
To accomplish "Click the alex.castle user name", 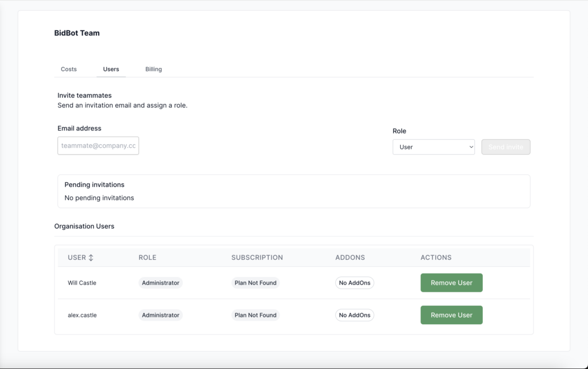I will (82, 315).
